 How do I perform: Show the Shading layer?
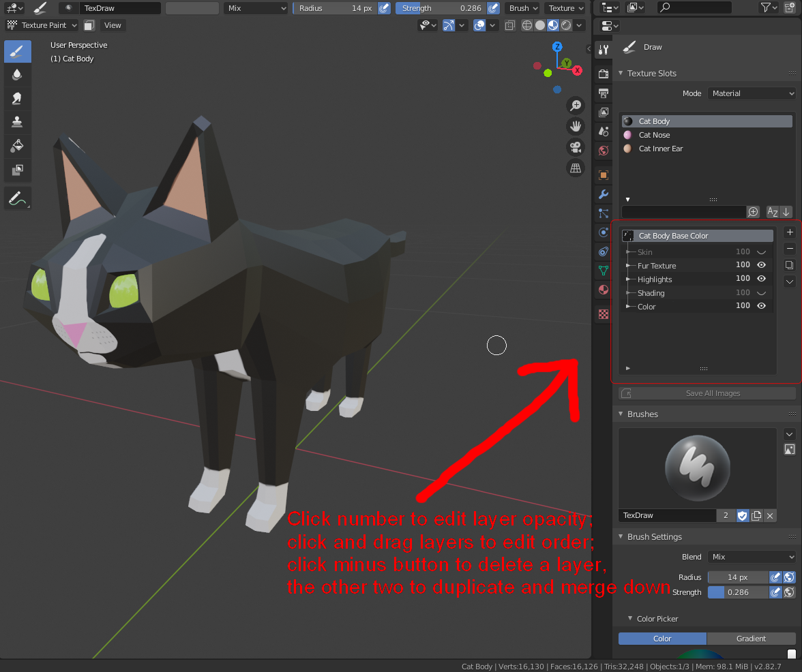coord(761,293)
